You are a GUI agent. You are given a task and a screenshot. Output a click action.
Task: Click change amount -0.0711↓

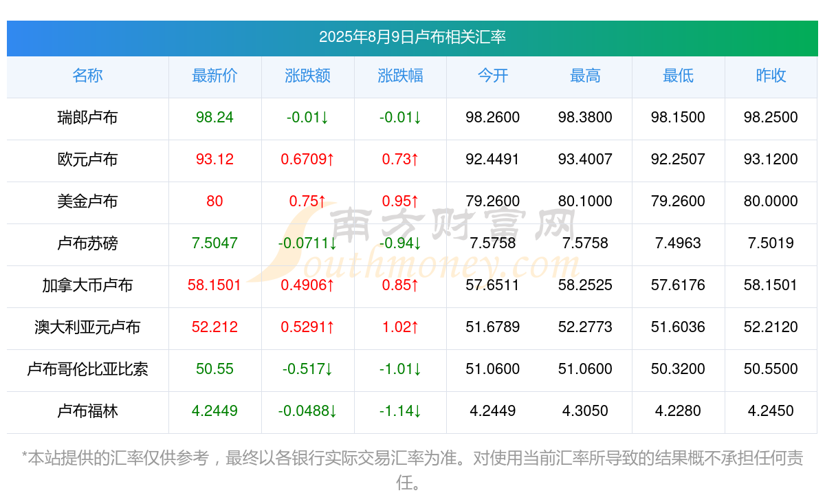coord(307,243)
